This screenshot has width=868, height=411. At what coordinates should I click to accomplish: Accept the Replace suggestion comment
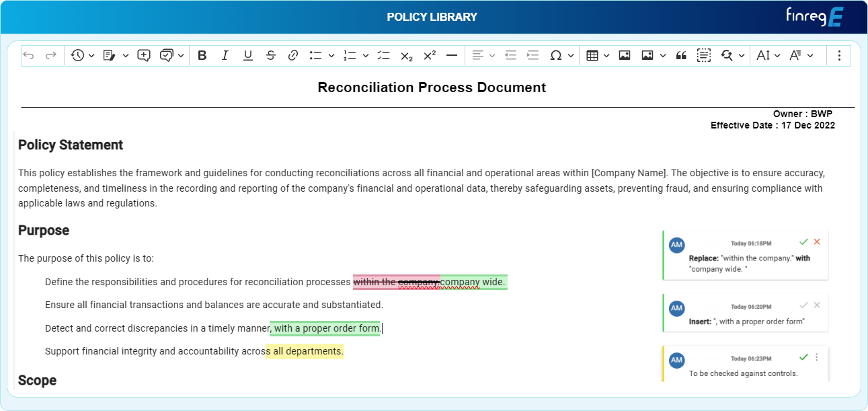(x=803, y=241)
